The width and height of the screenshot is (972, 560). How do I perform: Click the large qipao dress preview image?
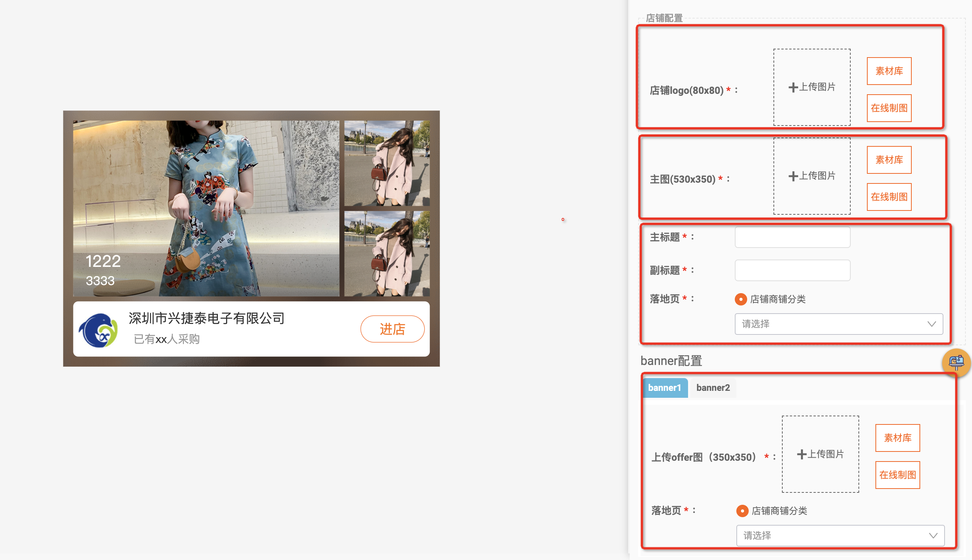[x=206, y=208]
